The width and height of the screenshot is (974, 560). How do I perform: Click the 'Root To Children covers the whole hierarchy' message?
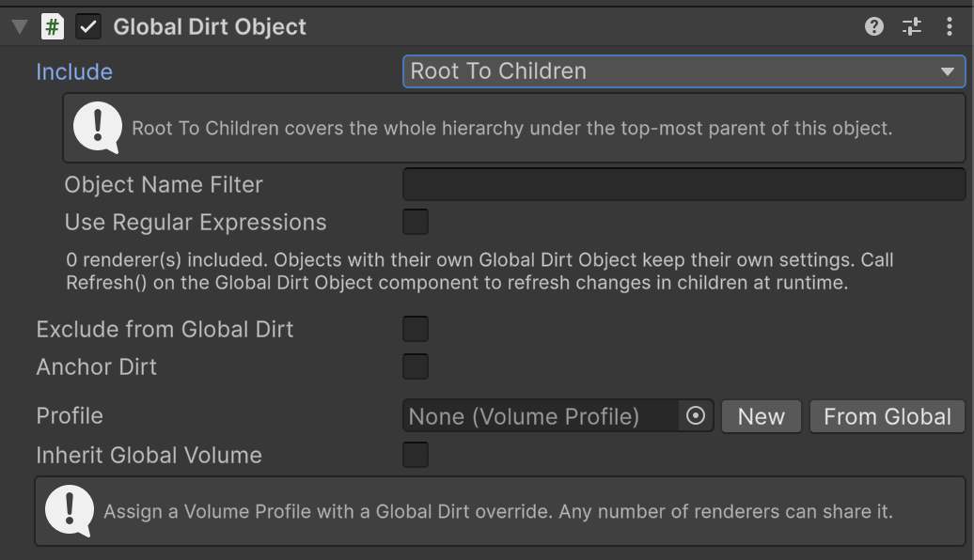click(511, 128)
